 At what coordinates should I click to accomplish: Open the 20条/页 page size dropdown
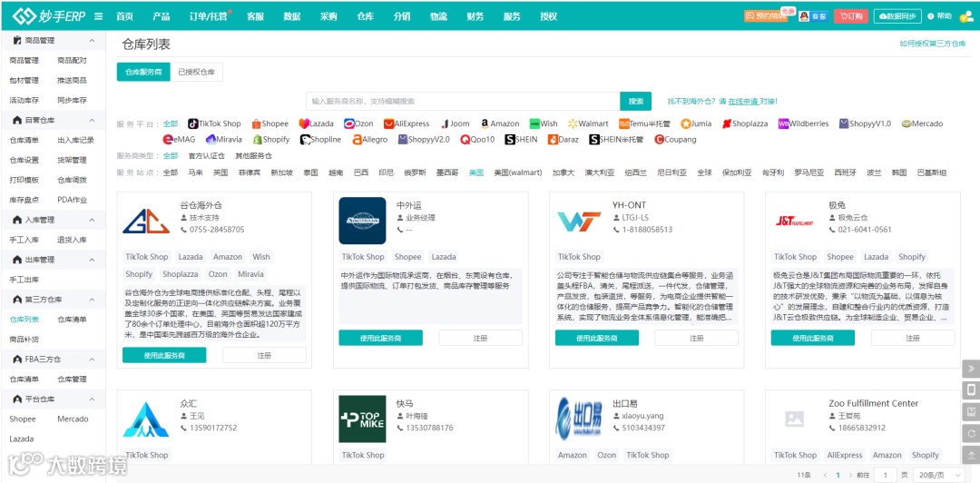[x=939, y=475]
